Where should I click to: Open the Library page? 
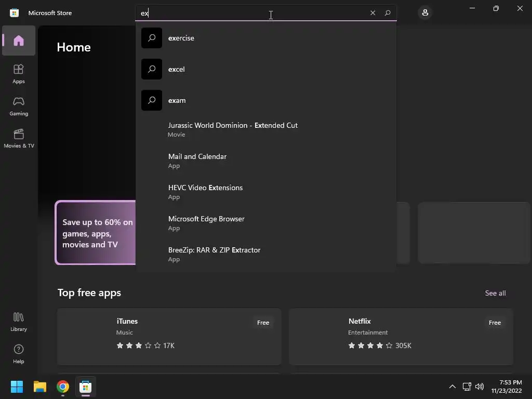click(19, 322)
